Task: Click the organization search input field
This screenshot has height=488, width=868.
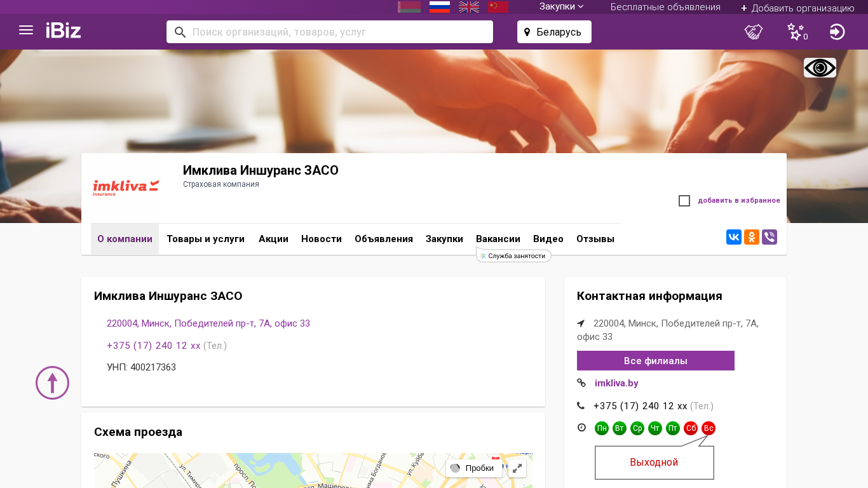Action: point(337,32)
